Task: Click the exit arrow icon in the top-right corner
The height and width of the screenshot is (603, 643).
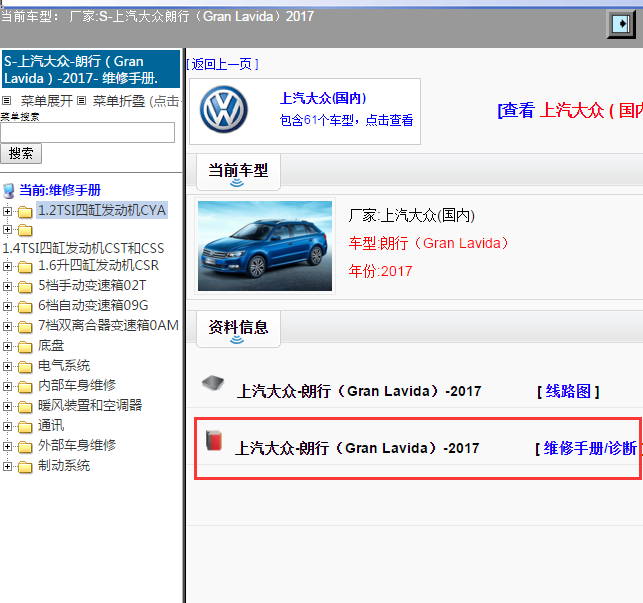Action: pos(621,24)
